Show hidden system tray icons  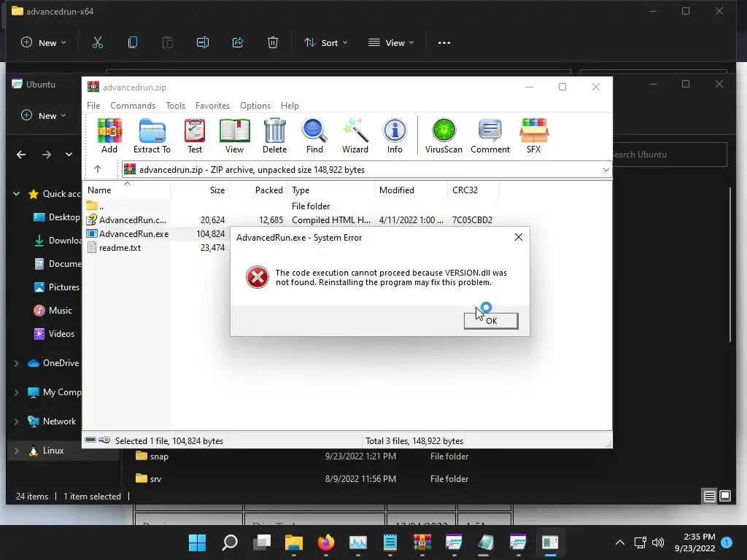(620, 542)
